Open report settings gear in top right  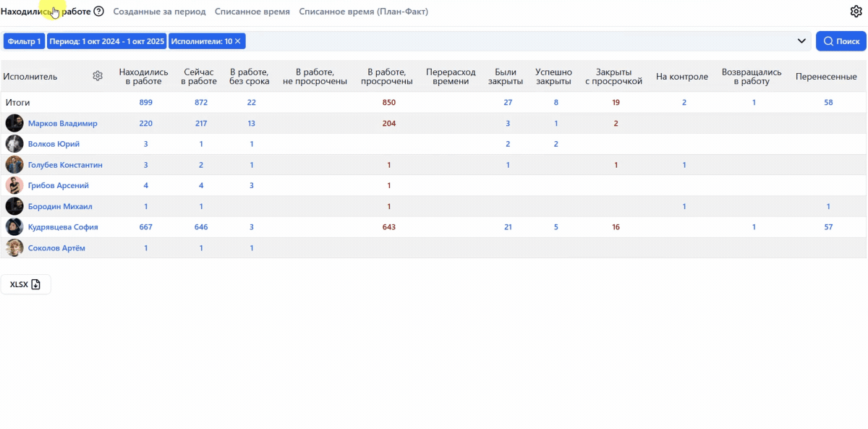click(856, 12)
